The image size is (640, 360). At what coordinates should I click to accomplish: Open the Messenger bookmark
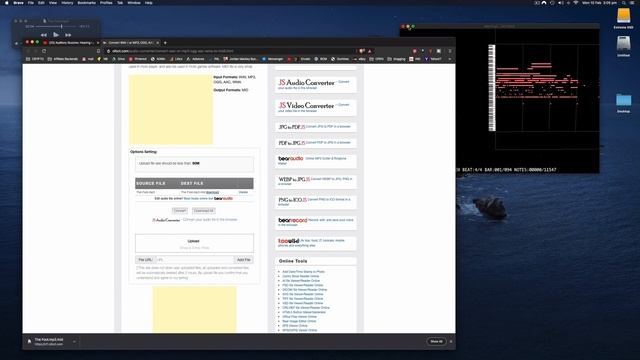[273, 59]
